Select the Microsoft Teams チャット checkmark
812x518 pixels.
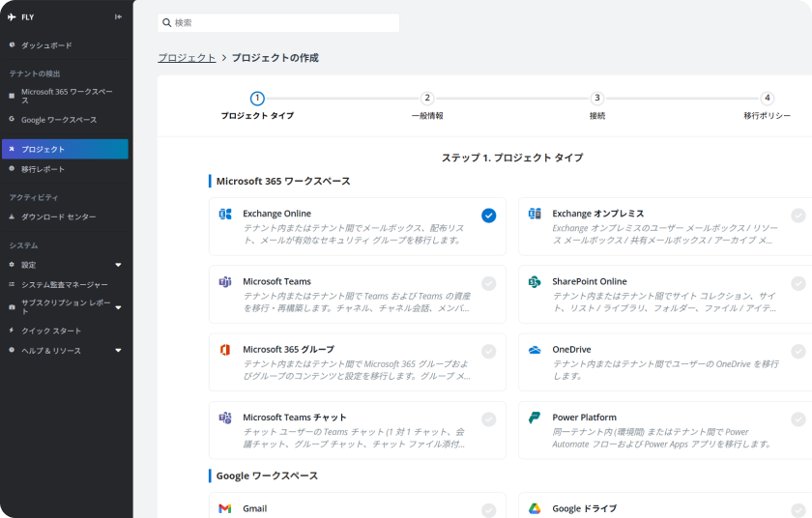(488, 419)
